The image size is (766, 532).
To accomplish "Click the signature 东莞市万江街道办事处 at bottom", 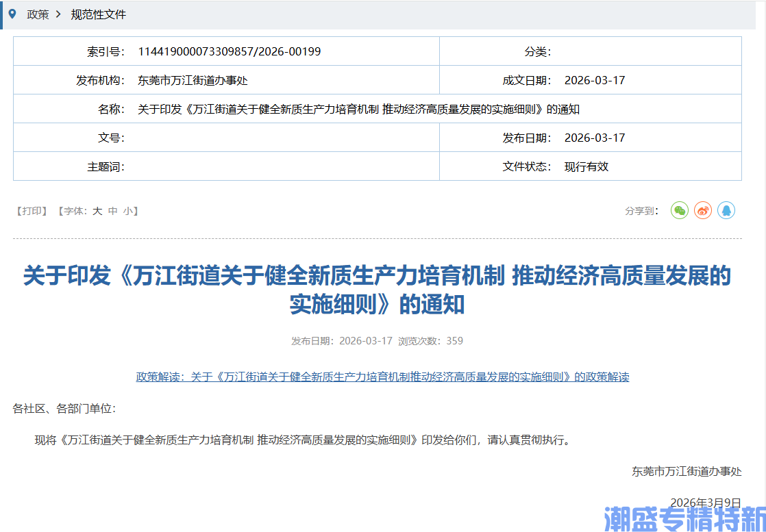I will tap(687, 472).
